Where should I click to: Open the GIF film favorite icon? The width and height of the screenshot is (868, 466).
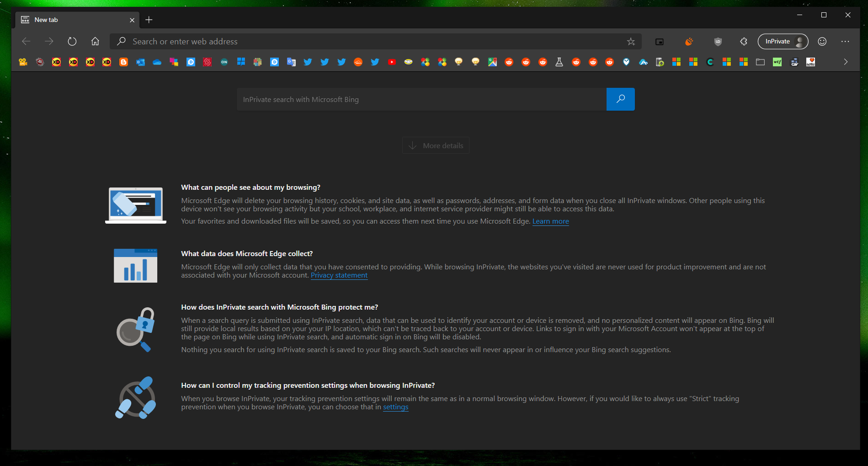pos(794,62)
